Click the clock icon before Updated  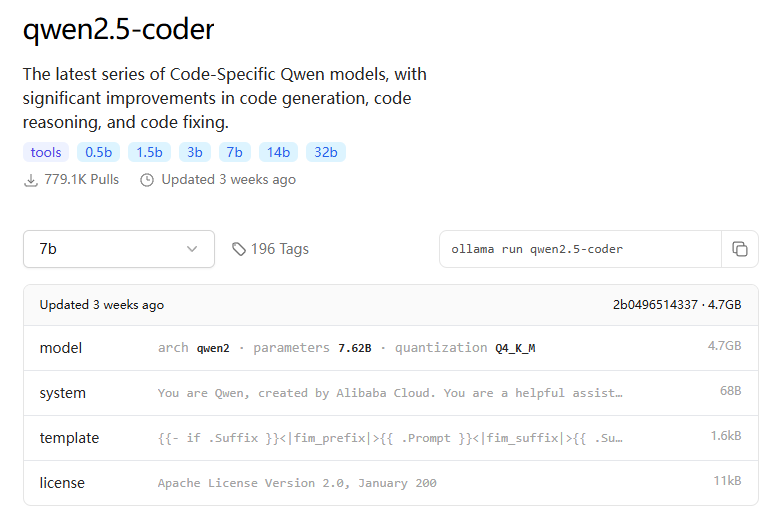pos(147,180)
